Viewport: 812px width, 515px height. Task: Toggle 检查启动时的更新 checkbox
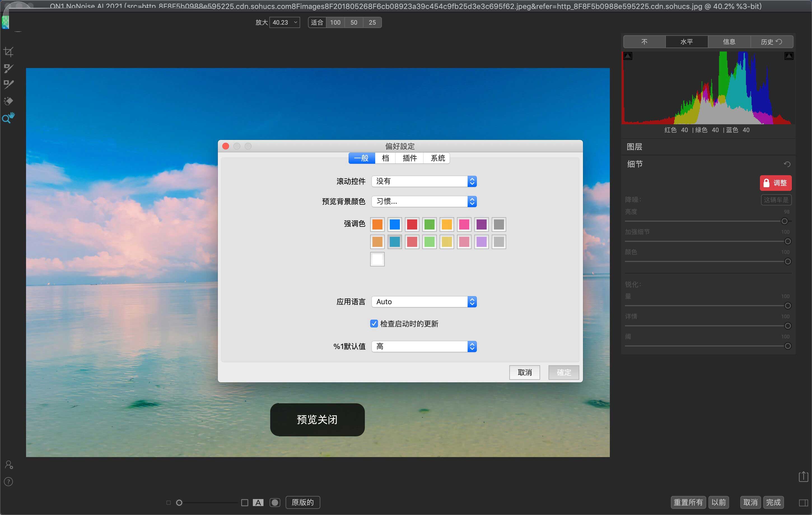coord(374,324)
